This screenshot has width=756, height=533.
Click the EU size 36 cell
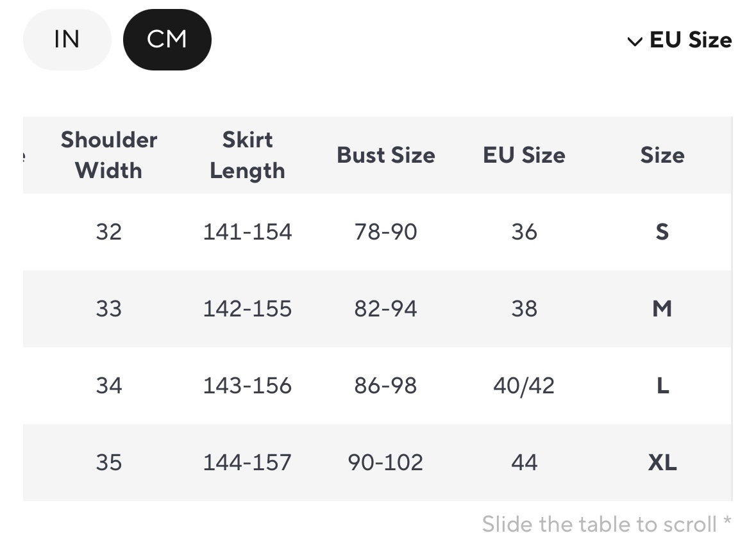pos(524,232)
